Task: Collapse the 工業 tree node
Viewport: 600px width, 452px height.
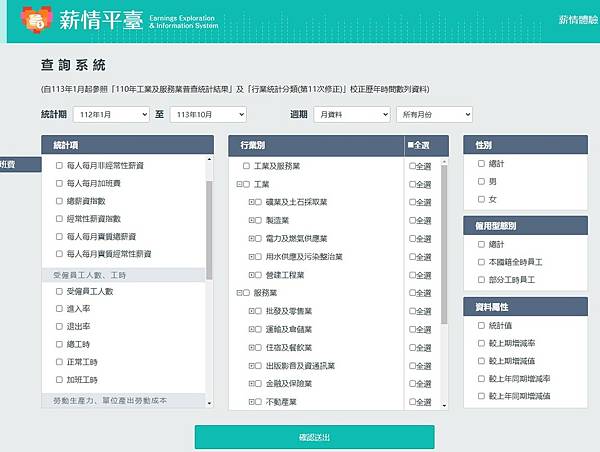Action: pyautogui.click(x=239, y=184)
